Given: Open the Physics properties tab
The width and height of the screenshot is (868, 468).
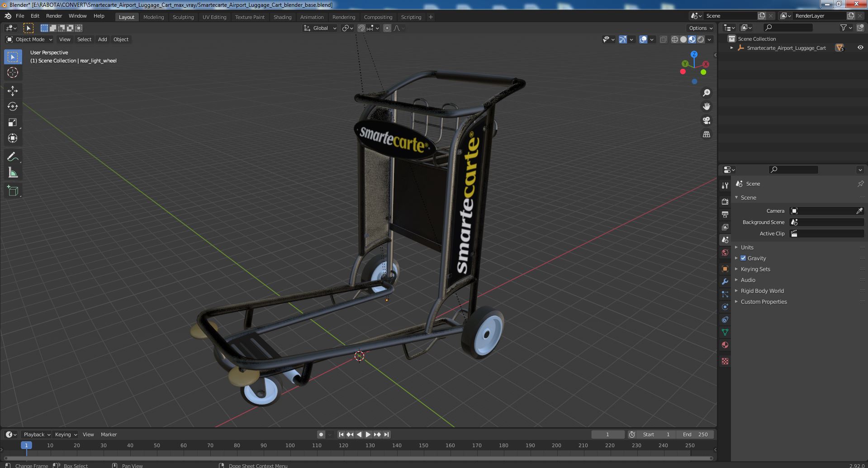Looking at the screenshot, I should coord(725,307).
